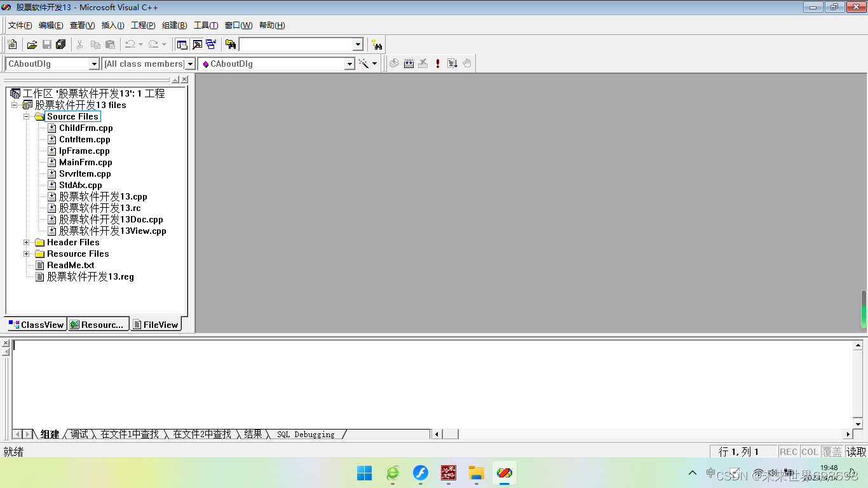Viewport: 868px width, 488px height.
Task: Click the Save All stacked disks icon
Action: (x=61, y=44)
